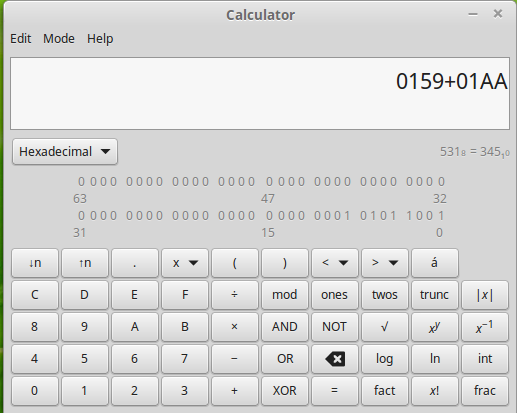Open the Hexadecimal base dropdown
This screenshot has height=413, width=517.
coord(65,152)
